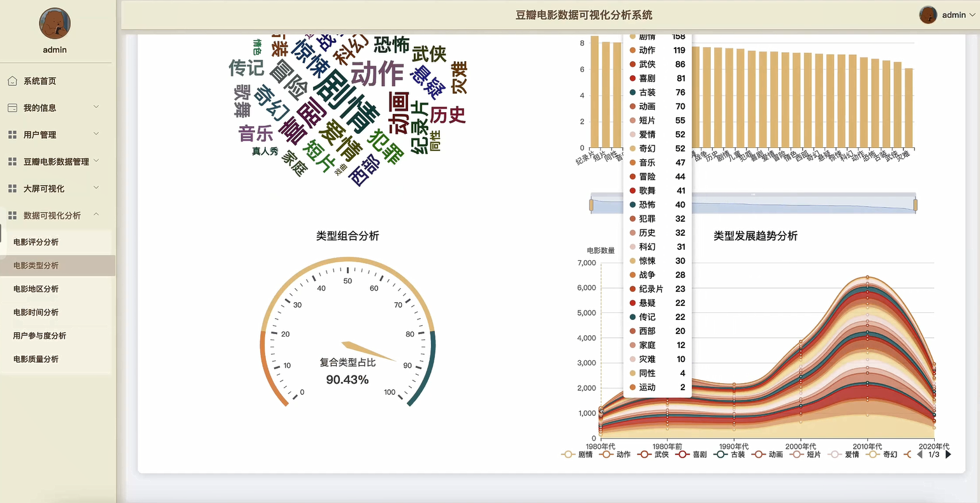Viewport: 980px width, 503px height.
Task: Toggle 喜剧 series in trend legend
Action: point(692,455)
